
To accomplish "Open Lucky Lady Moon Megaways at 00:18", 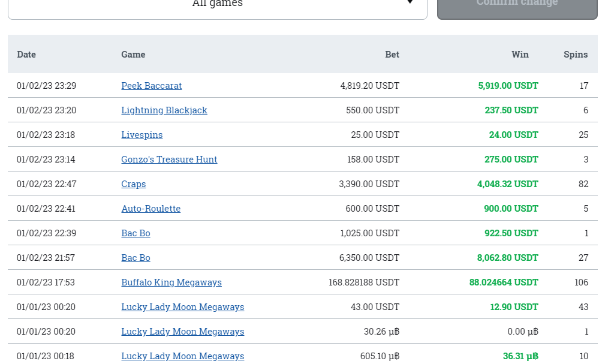I will 182,356.
